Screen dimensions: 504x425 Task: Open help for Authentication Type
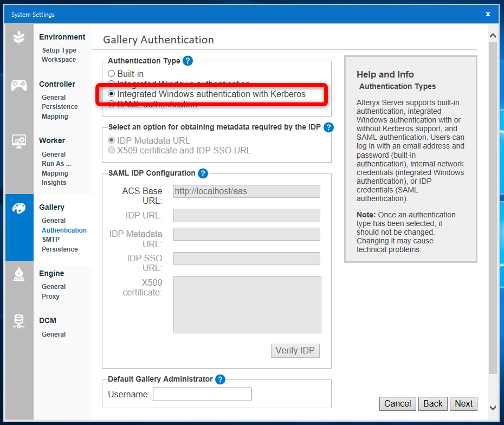click(x=188, y=61)
